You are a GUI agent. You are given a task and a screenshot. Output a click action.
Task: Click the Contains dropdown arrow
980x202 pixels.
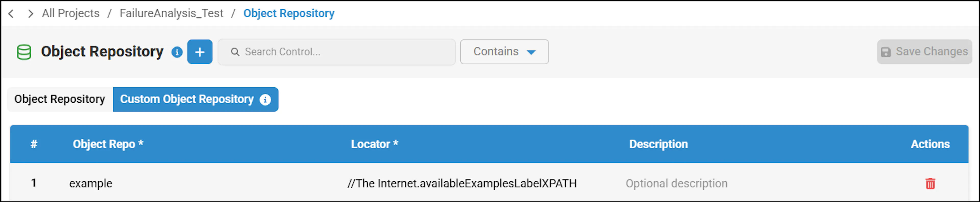531,52
